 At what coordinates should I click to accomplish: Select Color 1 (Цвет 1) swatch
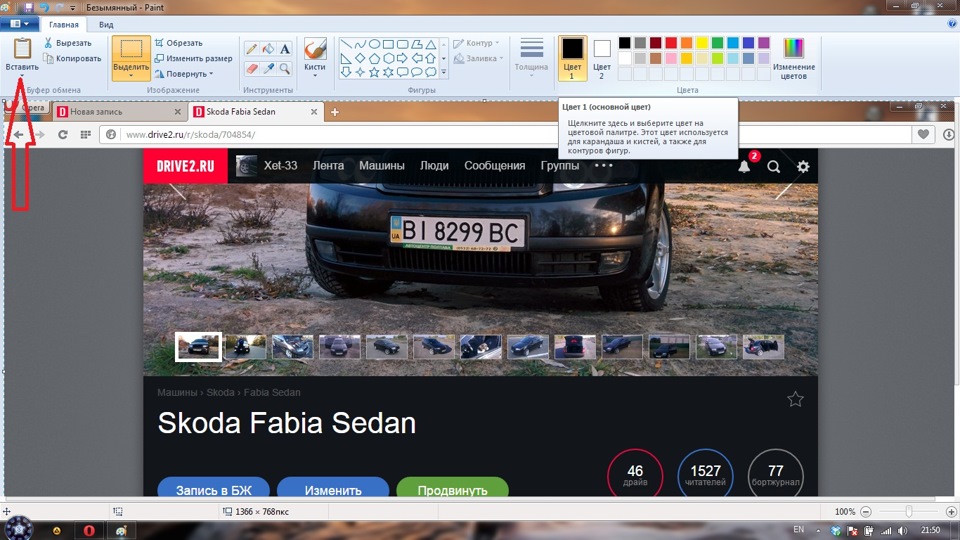click(572, 58)
